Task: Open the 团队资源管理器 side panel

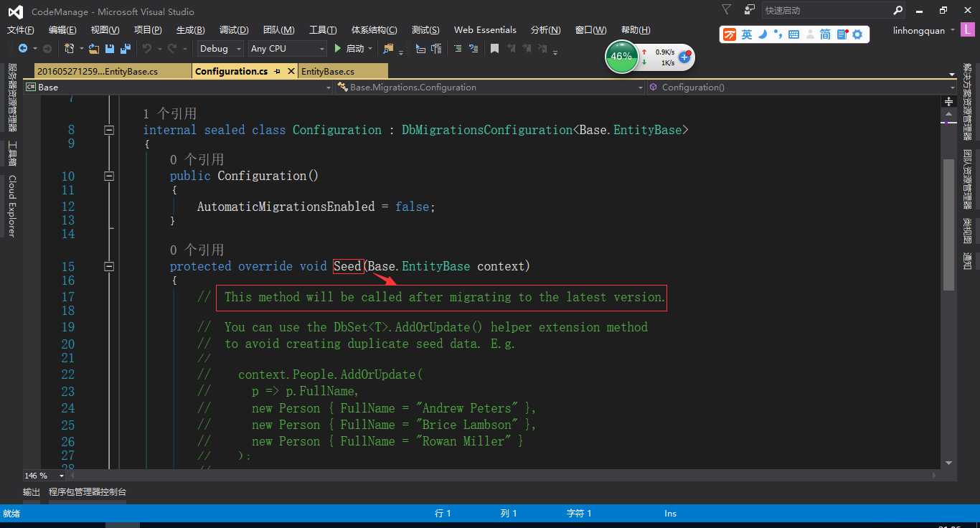Action: coord(968,178)
